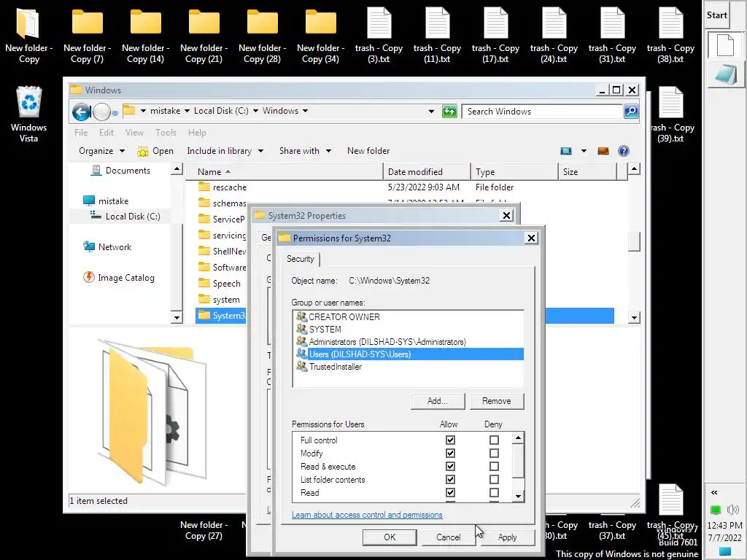
Task: Click the volume speaker tray icon
Action: click(x=733, y=510)
